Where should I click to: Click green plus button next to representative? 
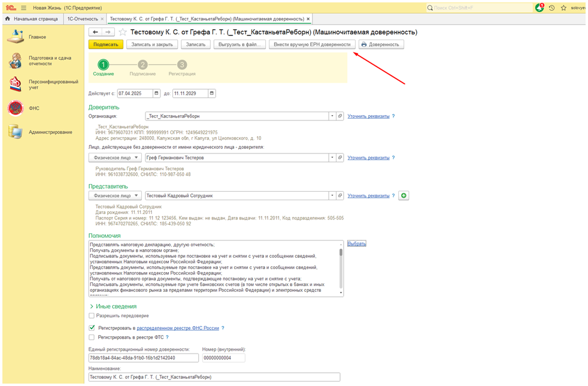click(x=404, y=195)
